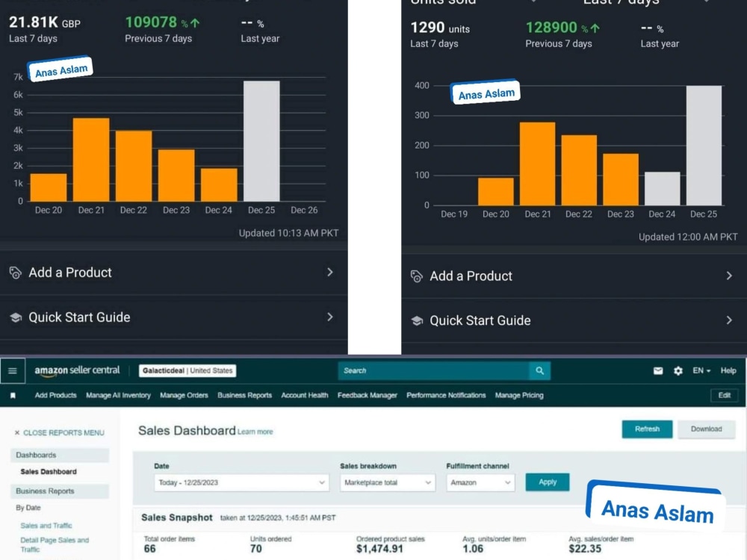Select Sales Dashboard in the sidebar
This screenshot has width=747, height=560.
[x=48, y=471]
